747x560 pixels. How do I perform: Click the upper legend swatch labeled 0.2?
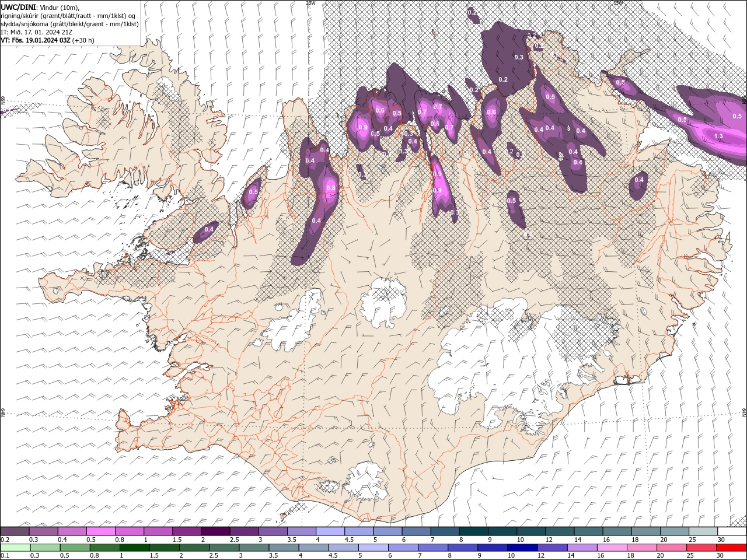15,531
